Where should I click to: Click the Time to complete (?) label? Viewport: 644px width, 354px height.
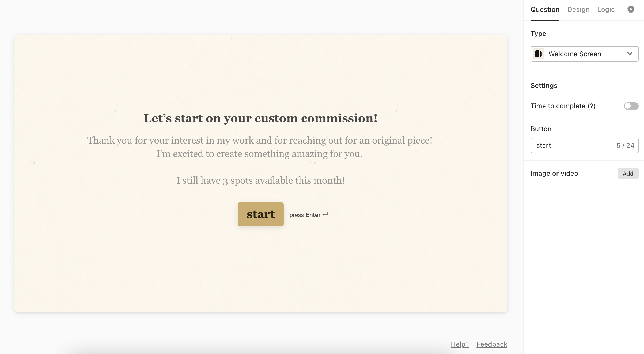[x=563, y=106]
